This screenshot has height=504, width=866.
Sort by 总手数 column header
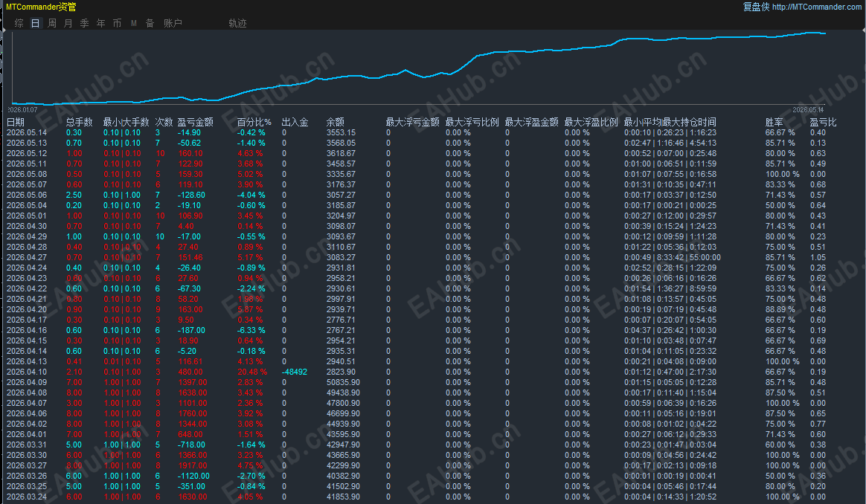[79, 122]
